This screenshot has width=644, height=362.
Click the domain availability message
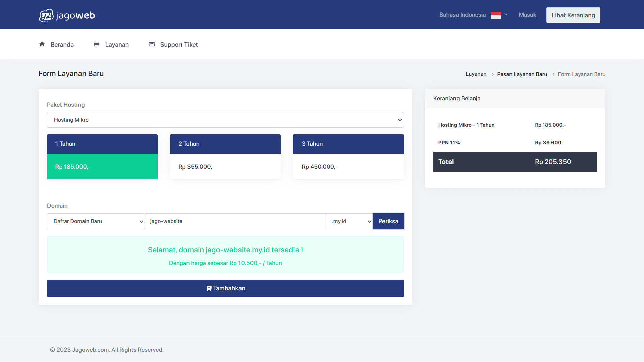[x=225, y=250]
